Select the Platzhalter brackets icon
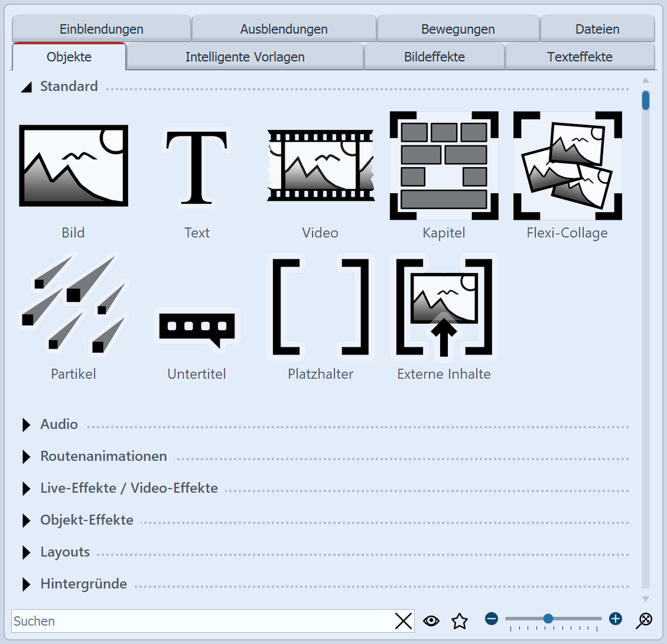The image size is (667, 644). point(320,307)
